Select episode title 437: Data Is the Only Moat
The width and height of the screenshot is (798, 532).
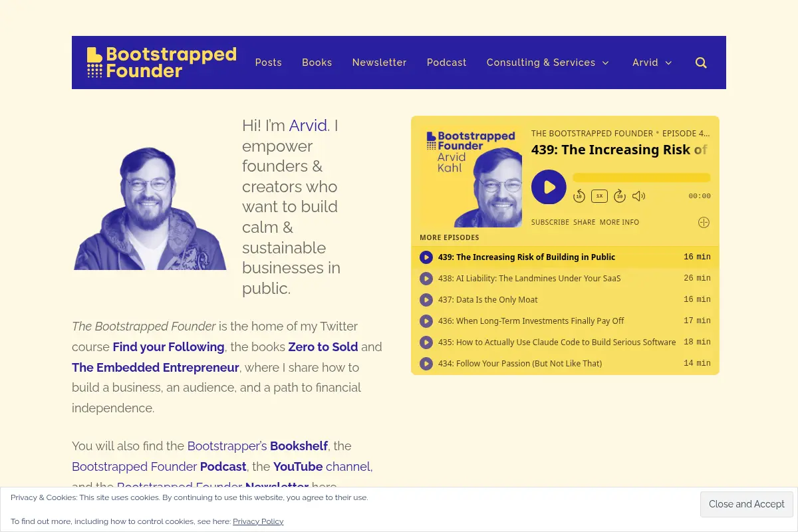pyautogui.click(x=488, y=300)
